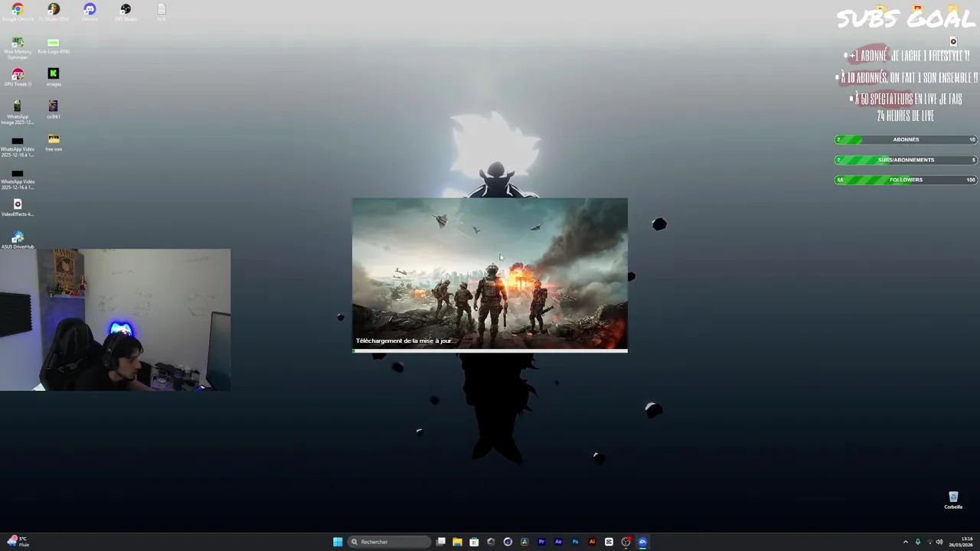Open Unity Hub from the taskbar
The image size is (980, 551).
(491, 542)
